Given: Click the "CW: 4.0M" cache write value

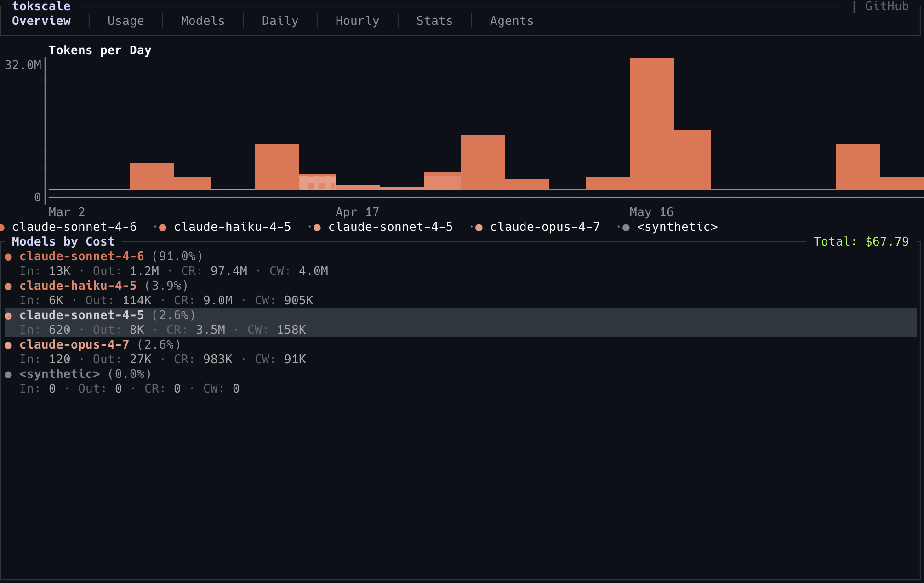Looking at the screenshot, I should click(299, 271).
